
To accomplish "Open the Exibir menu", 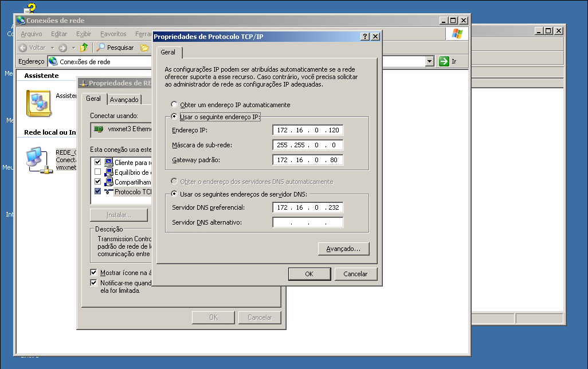I will 84,34.
